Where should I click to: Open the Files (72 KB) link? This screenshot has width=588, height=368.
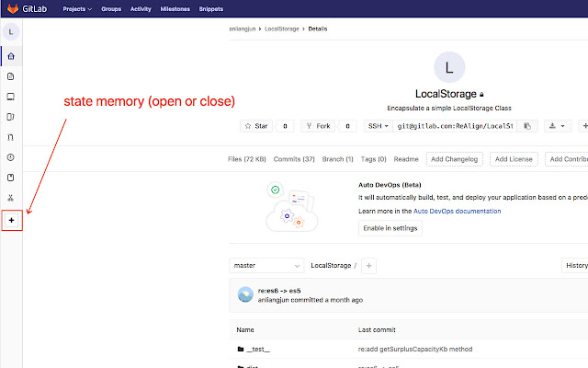point(247,159)
